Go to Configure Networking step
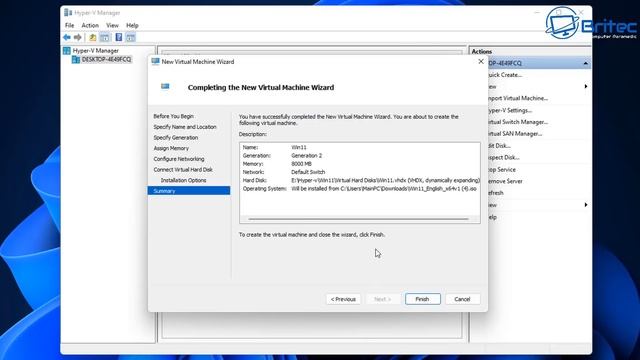 [179, 159]
